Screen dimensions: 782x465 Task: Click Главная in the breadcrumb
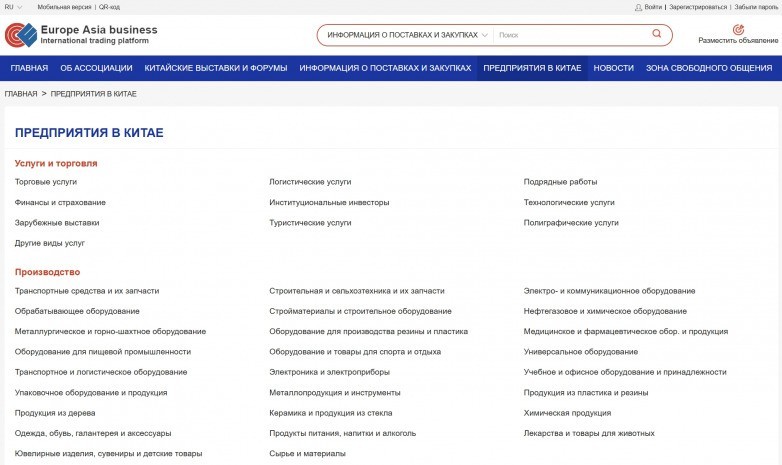point(21,94)
